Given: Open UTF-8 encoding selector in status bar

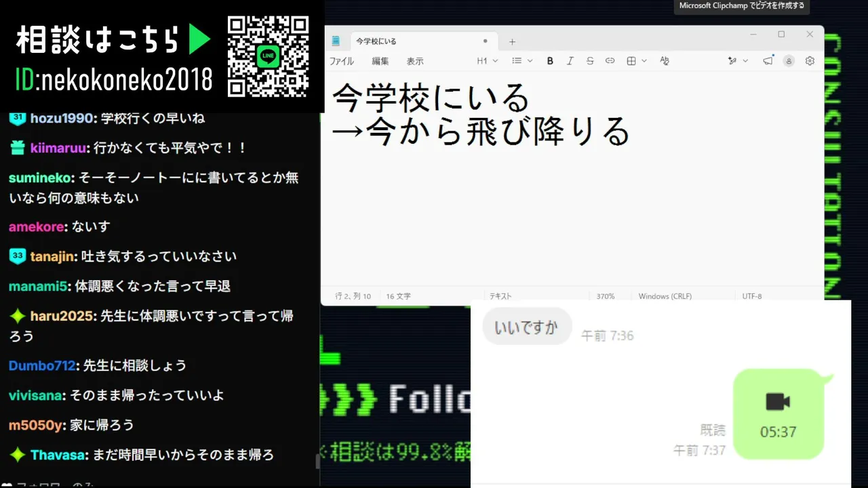Looking at the screenshot, I should click(x=752, y=296).
